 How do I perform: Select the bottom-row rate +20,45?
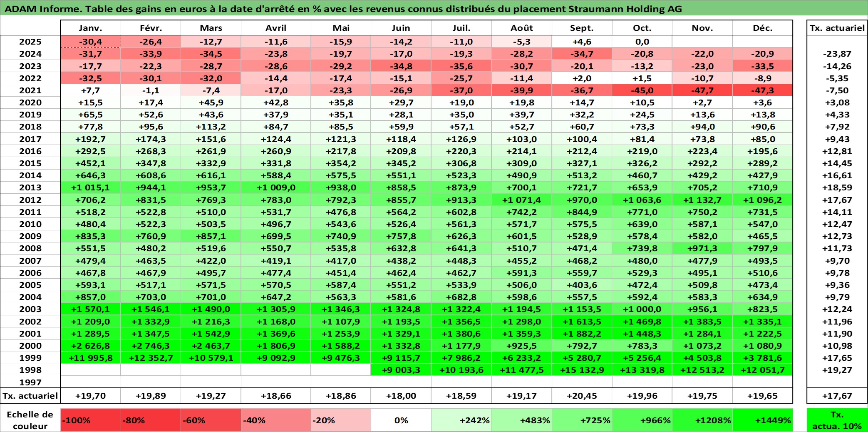(582, 396)
